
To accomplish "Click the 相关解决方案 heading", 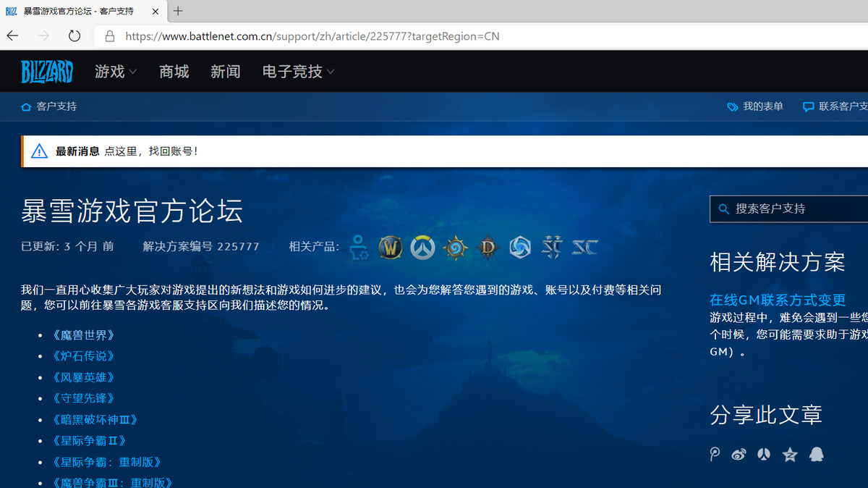I will pos(778,262).
